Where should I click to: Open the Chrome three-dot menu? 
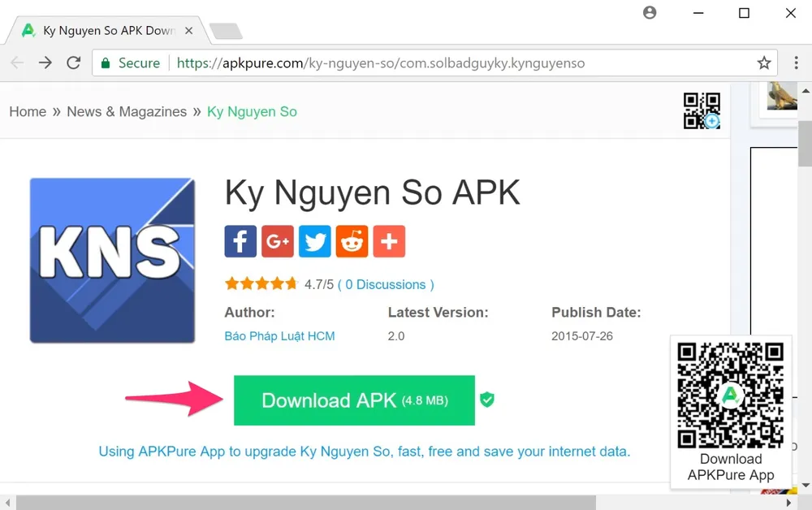pyautogui.click(x=796, y=63)
